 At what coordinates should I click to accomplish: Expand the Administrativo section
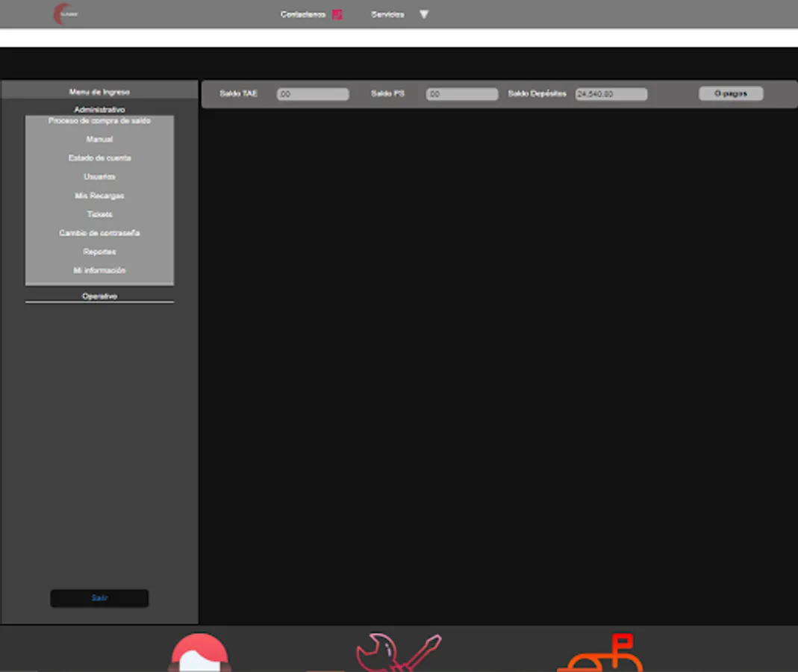click(99, 109)
